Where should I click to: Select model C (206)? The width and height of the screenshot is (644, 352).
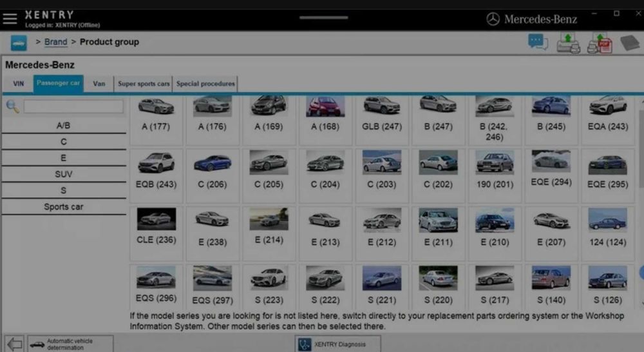click(x=213, y=175)
